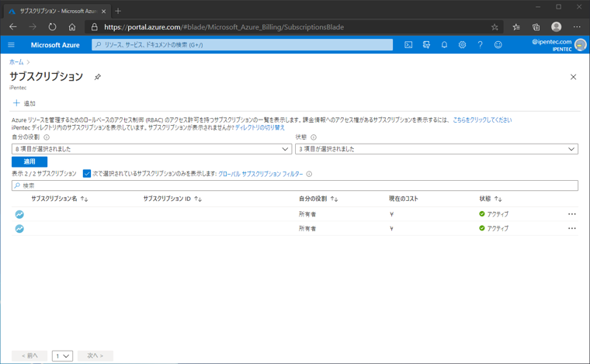Image resolution: width=590 pixels, height=364 pixels.
Task: Go to ホーム breadcrumb
Action: [16, 62]
